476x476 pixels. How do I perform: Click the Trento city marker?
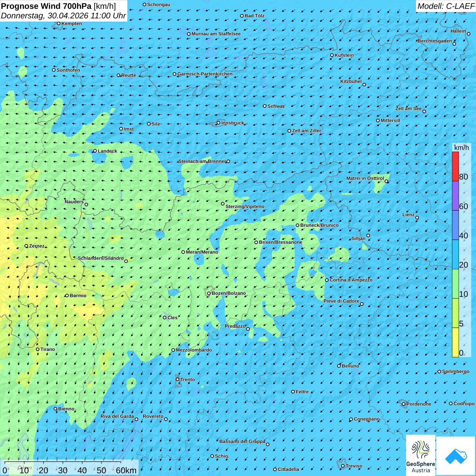click(x=177, y=379)
